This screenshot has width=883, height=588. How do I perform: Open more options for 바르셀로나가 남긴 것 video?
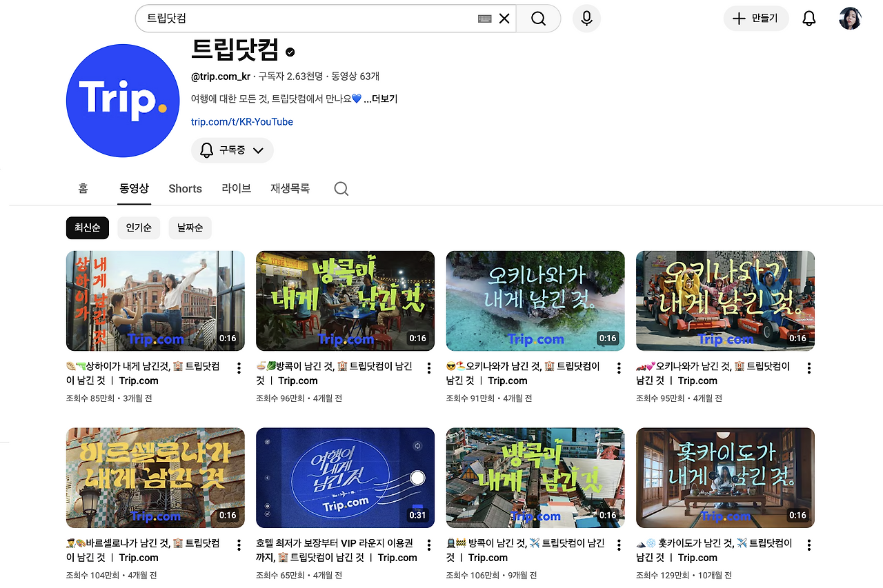point(239,545)
